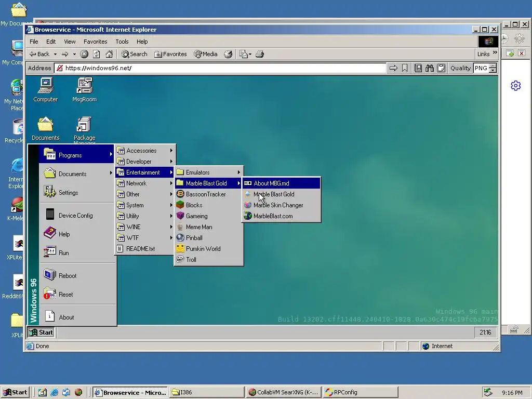Open Pumkin World from Entertainment menu
Viewport: 532px width, 399px height.
(x=209, y=249)
